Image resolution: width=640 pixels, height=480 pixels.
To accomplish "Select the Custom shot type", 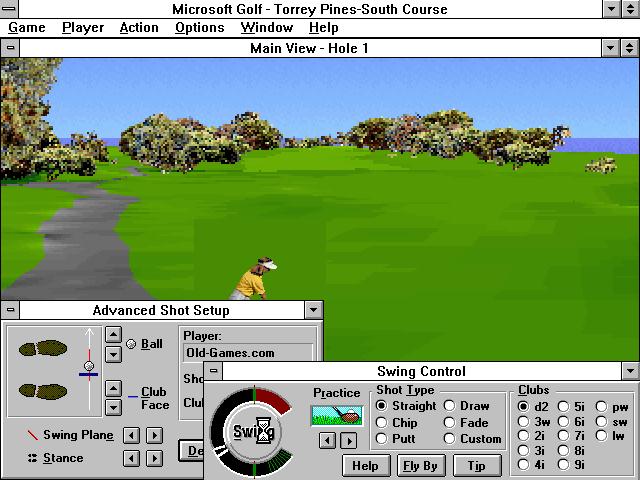I will 473,439.
